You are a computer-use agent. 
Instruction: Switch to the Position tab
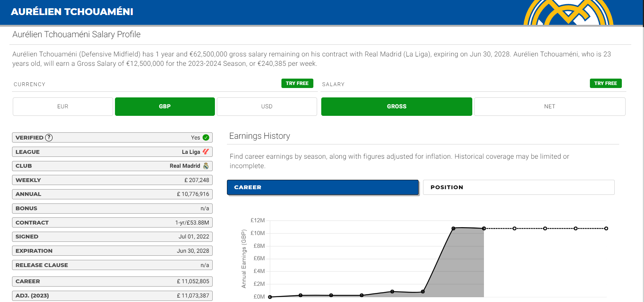click(x=519, y=187)
